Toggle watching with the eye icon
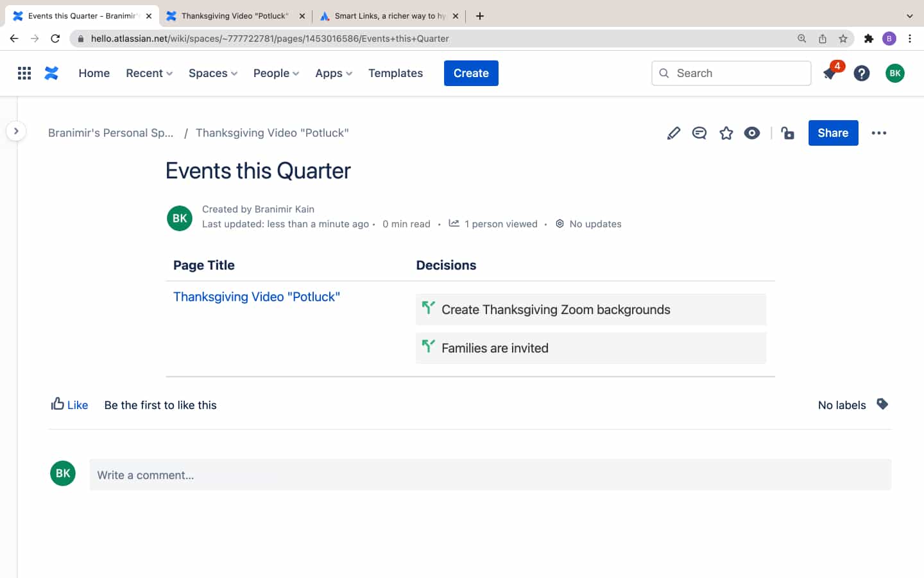The image size is (924, 578). click(x=752, y=133)
